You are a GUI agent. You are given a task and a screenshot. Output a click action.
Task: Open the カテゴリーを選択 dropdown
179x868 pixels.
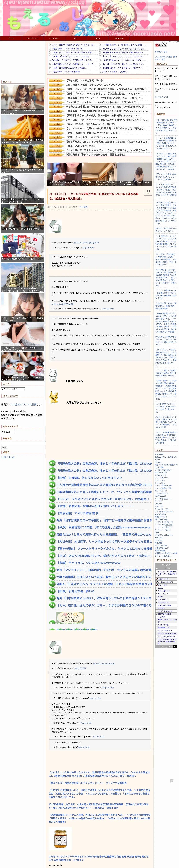click(13, 389)
